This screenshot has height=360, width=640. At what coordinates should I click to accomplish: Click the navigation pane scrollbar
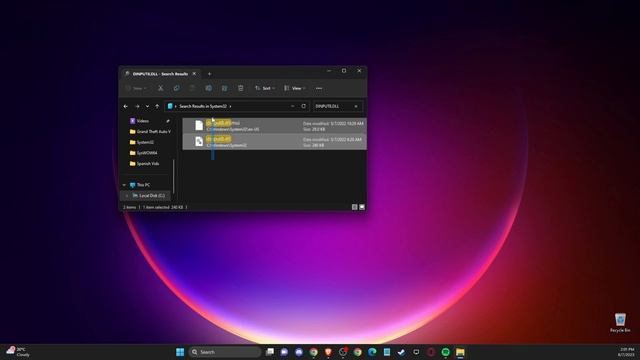coord(174,176)
